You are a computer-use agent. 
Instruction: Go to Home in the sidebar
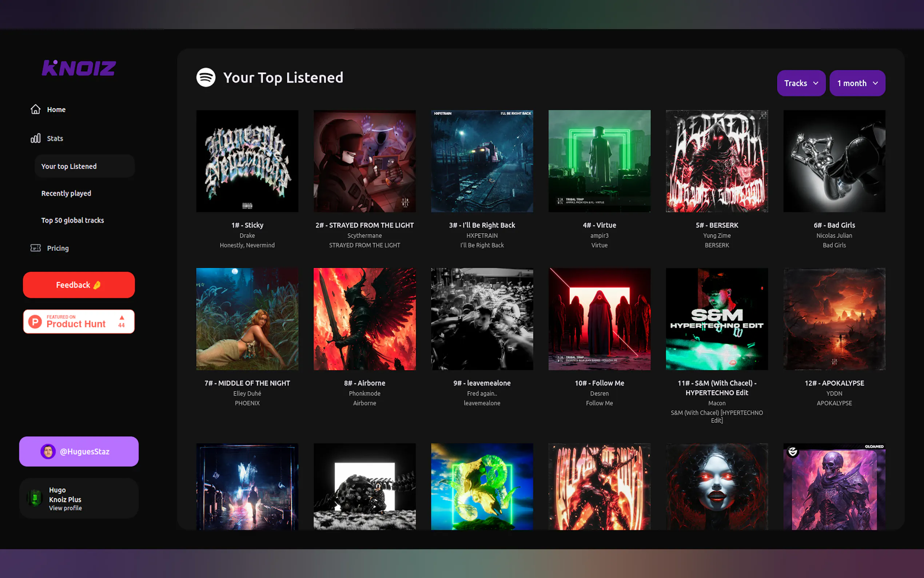tap(56, 110)
